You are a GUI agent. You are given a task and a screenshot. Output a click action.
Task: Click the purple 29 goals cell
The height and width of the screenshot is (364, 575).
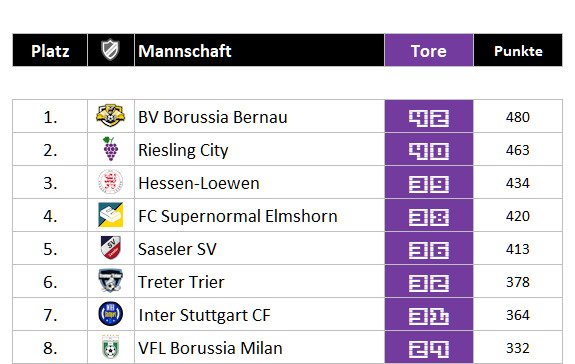[429, 347]
